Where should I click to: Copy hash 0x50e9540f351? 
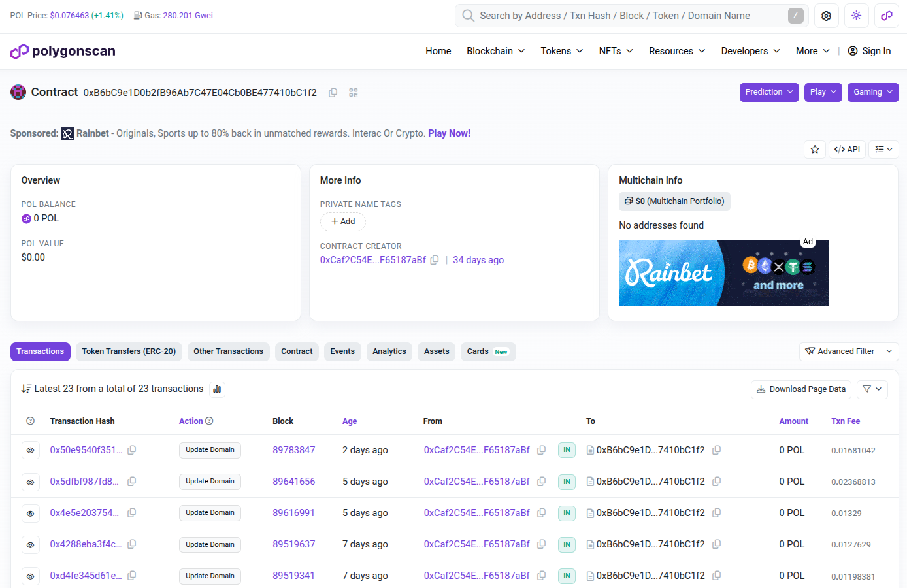point(132,450)
